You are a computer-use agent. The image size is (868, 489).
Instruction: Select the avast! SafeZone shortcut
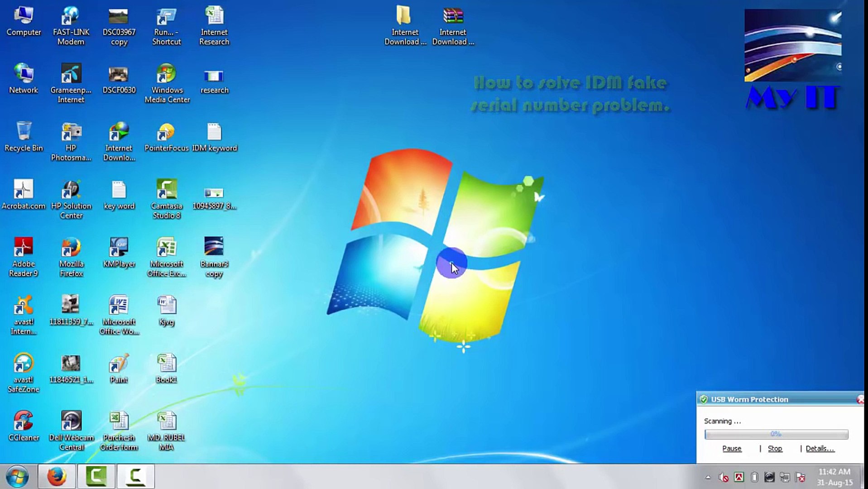click(x=24, y=373)
